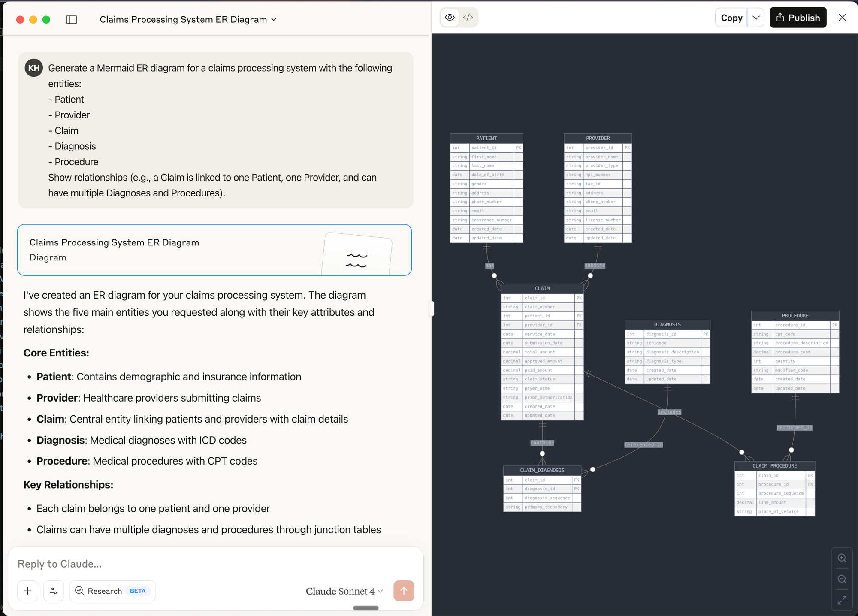The image size is (858, 616).
Task: Open the Claims Processing diagram artifact card
Action: click(214, 250)
